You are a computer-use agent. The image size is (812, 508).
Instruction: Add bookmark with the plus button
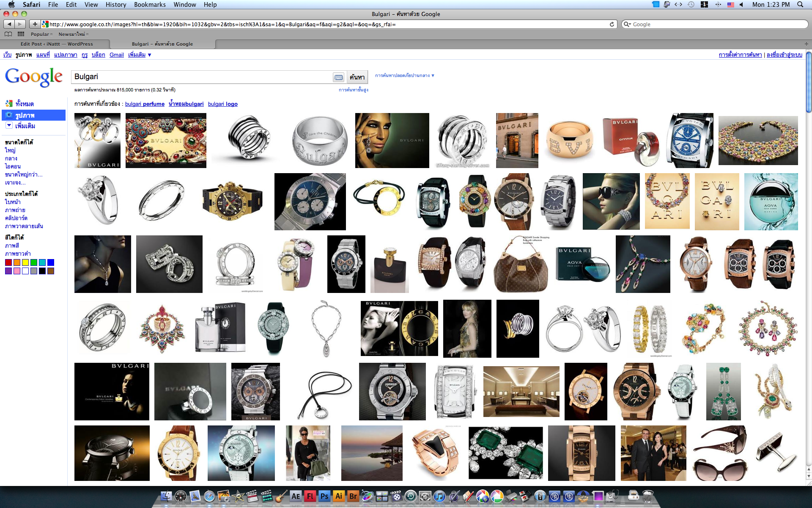[35, 24]
